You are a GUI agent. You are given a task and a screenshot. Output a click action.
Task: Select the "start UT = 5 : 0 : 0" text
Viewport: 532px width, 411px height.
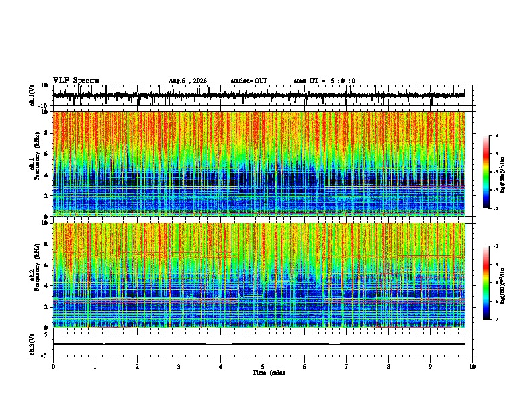[x=324, y=81]
